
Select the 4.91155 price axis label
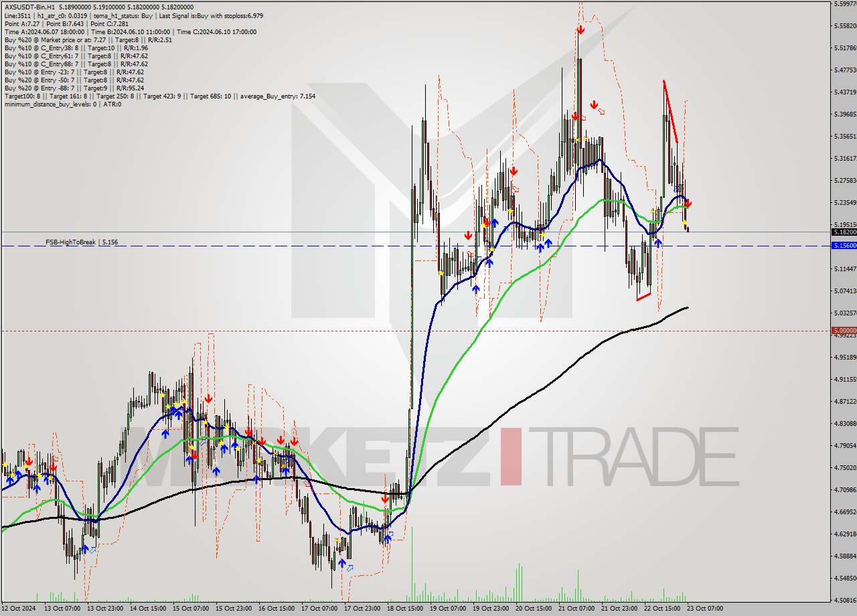[845, 379]
